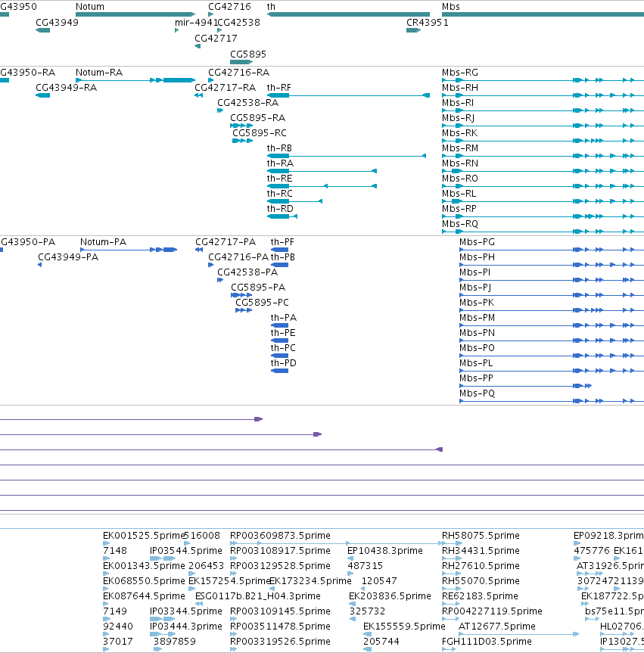This screenshot has height=653, width=644.
Task: Open the AT12677.5prime EST label
Action: tap(497, 627)
